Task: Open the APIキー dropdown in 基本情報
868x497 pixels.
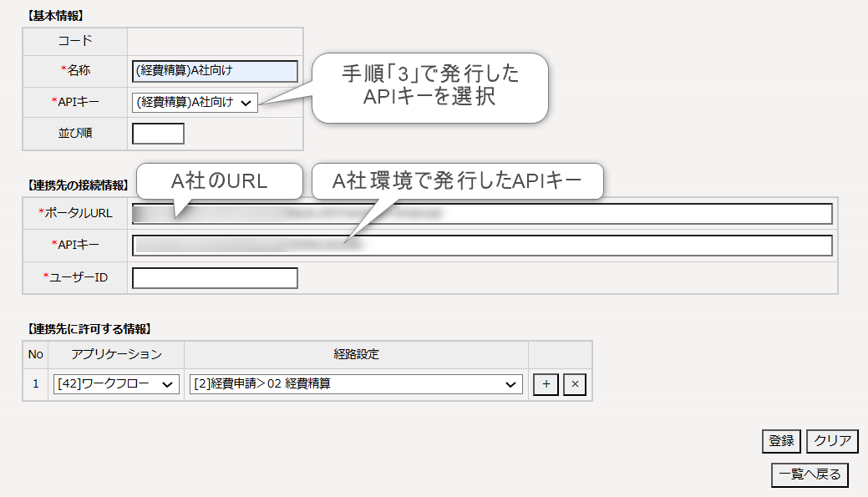Action: point(195,102)
